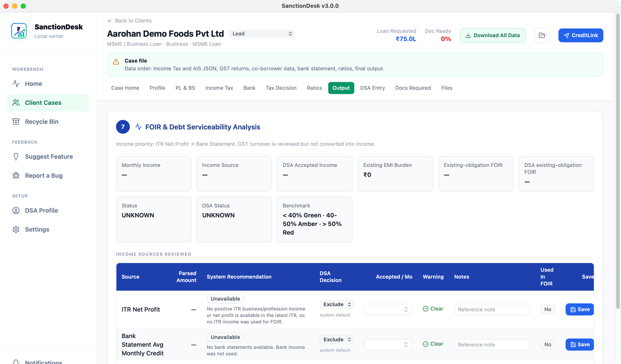Click the System Recommendation column header
This screenshot has height=364, width=621.
[x=239, y=277]
